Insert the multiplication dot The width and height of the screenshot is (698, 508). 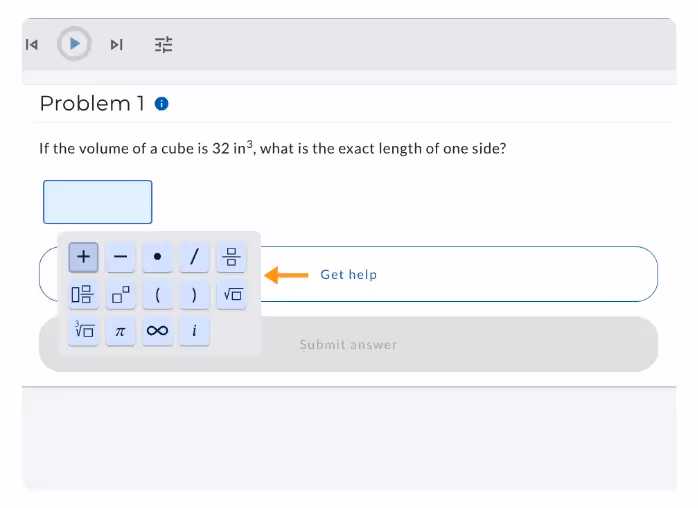coord(157,257)
